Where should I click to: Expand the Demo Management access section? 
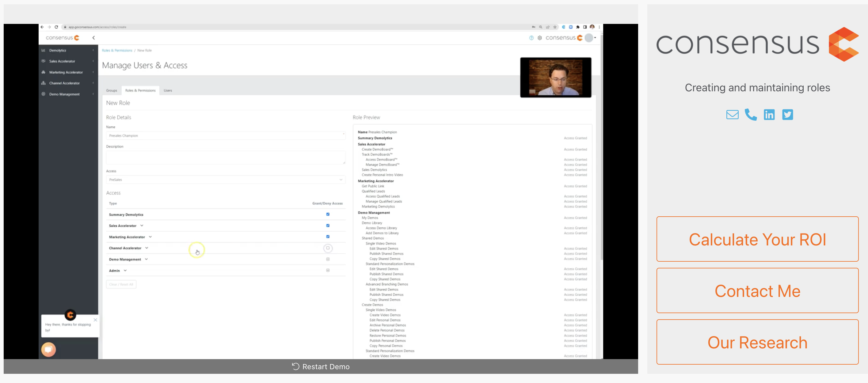(x=146, y=259)
